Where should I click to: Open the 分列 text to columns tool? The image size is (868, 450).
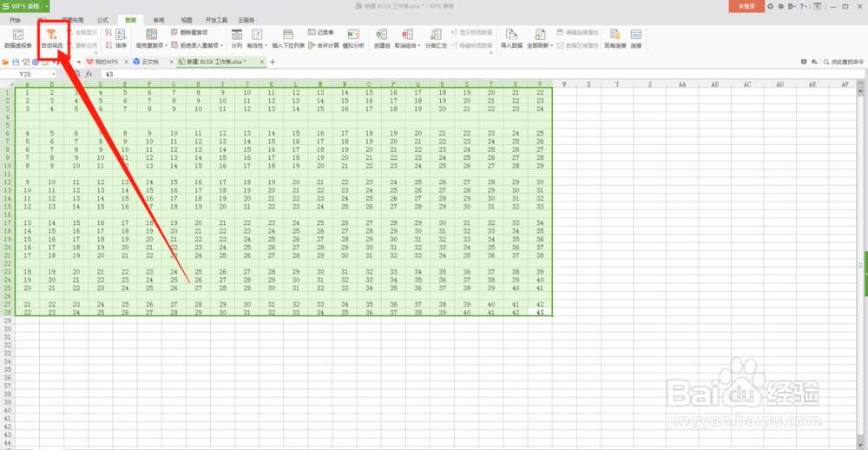pyautogui.click(x=237, y=39)
